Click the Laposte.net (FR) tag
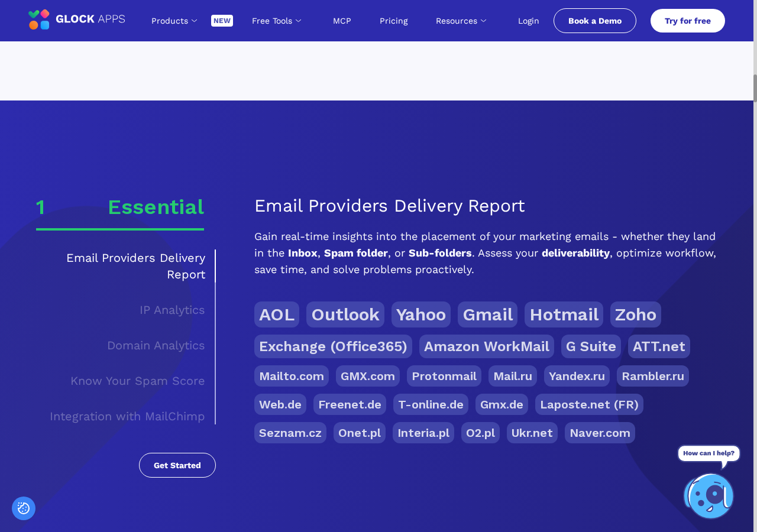 [x=589, y=404]
